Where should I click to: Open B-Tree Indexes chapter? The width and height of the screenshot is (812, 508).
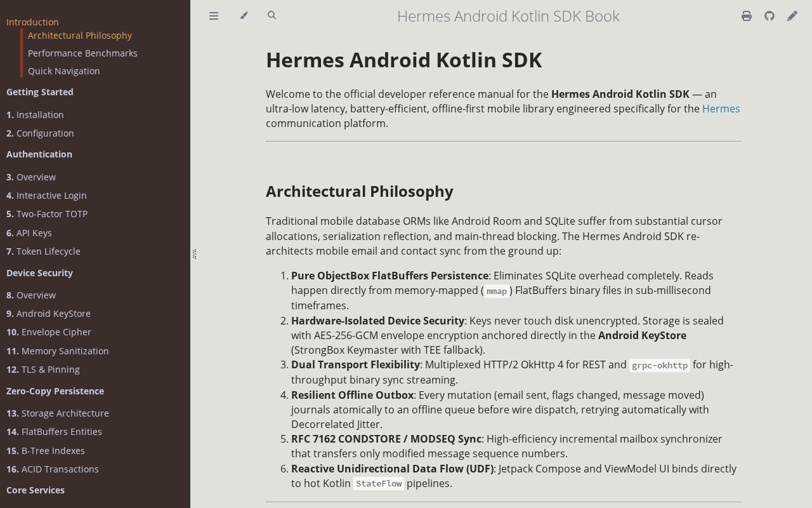point(46,451)
